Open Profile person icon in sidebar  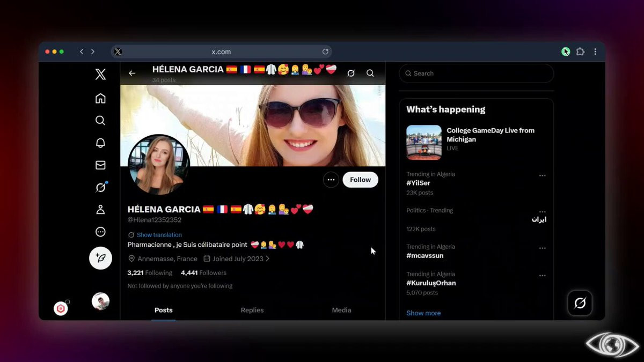pos(100,210)
